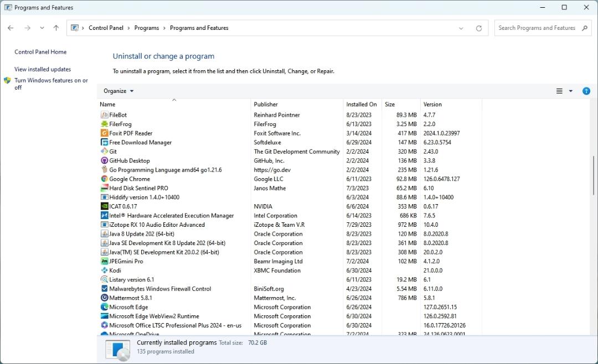Viewport: 598px width, 364px height.
Task: Select the GitHub Desktop icon
Action: (104, 160)
